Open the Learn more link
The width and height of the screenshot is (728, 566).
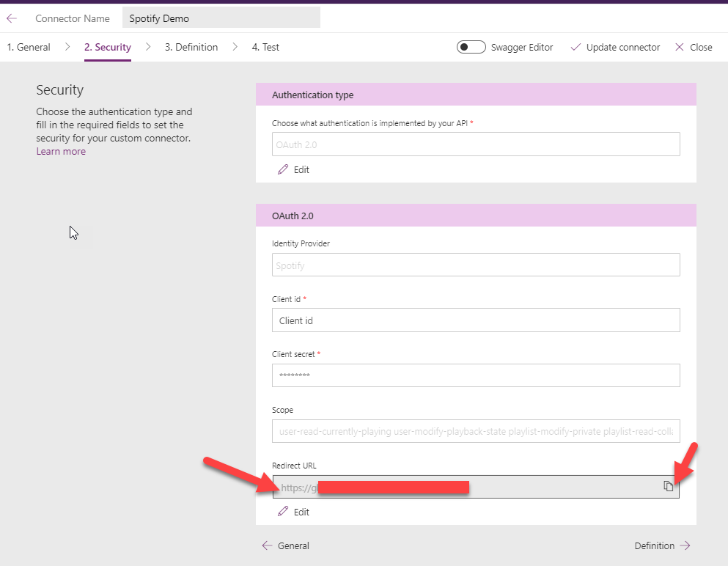[x=61, y=152]
